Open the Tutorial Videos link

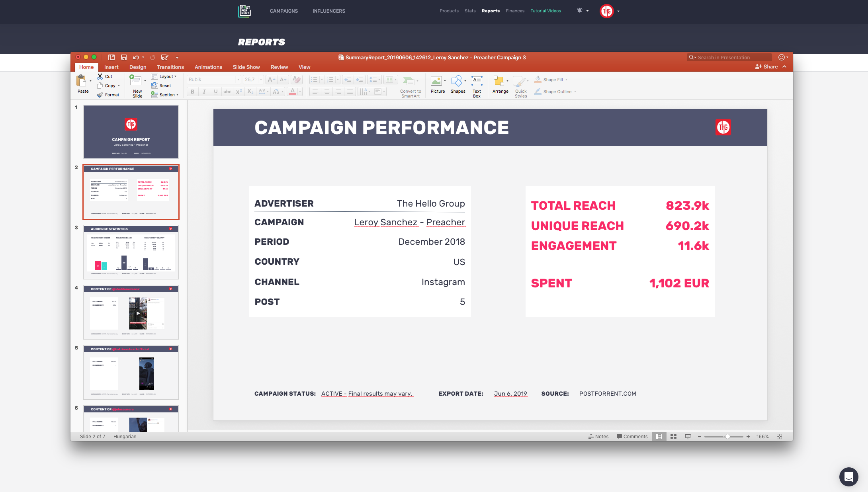pyautogui.click(x=545, y=11)
